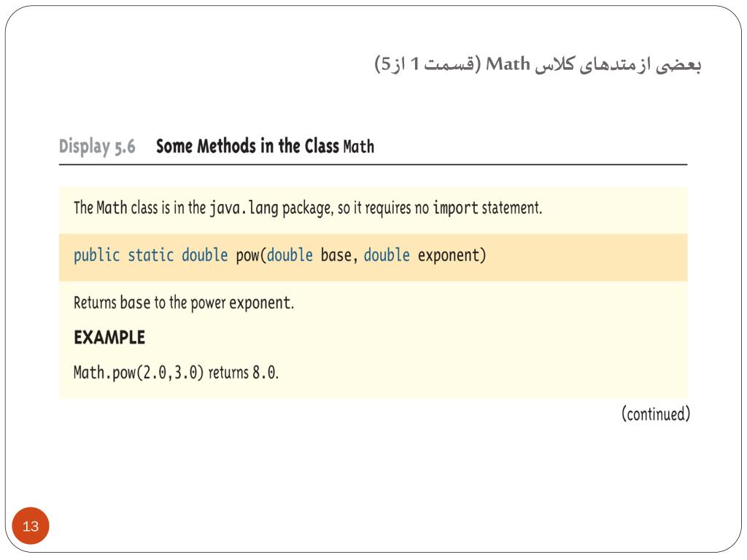Click the 'returns 8.0' result text

click(x=243, y=373)
